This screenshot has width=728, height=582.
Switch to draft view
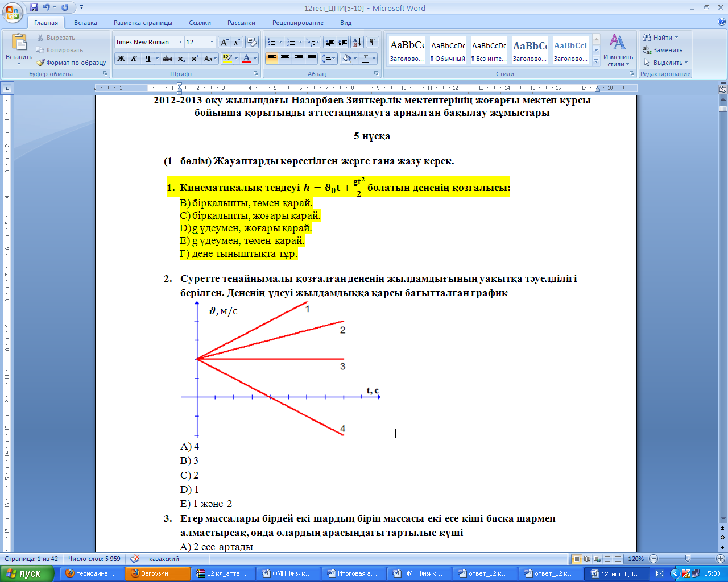(x=618, y=559)
